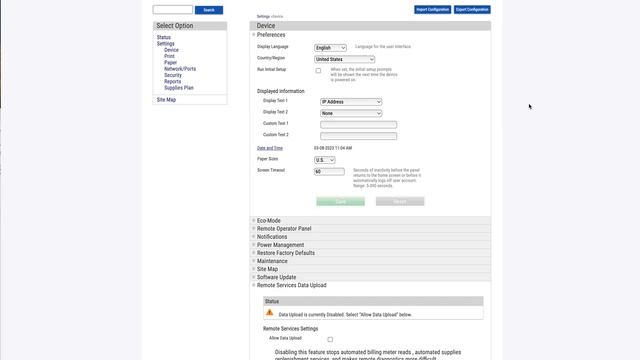Open Security settings

(x=173, y=75)
